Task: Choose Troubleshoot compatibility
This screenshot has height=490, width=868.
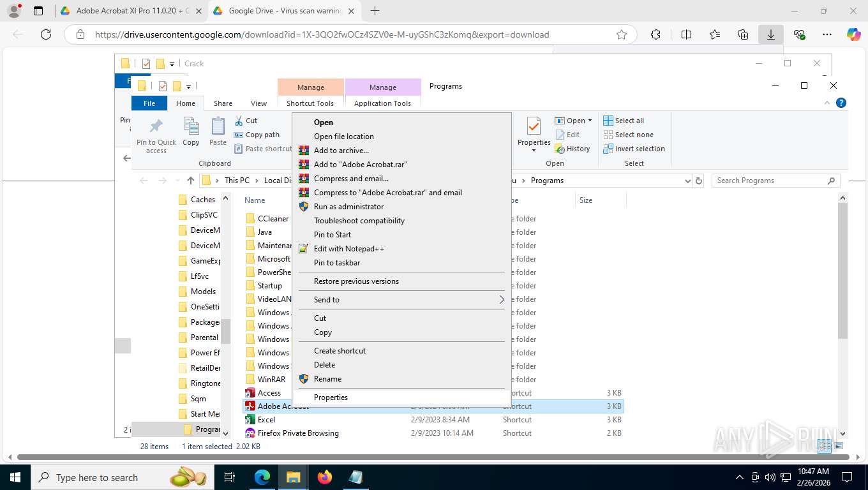Action: click(402, 221)
